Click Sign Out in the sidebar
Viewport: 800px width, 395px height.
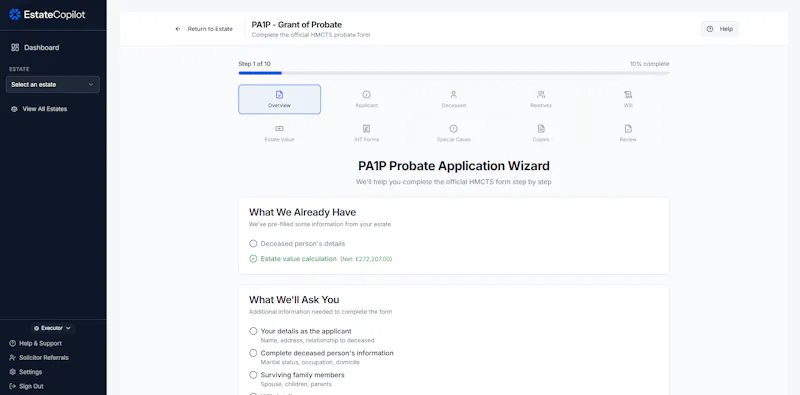point(26,386)
